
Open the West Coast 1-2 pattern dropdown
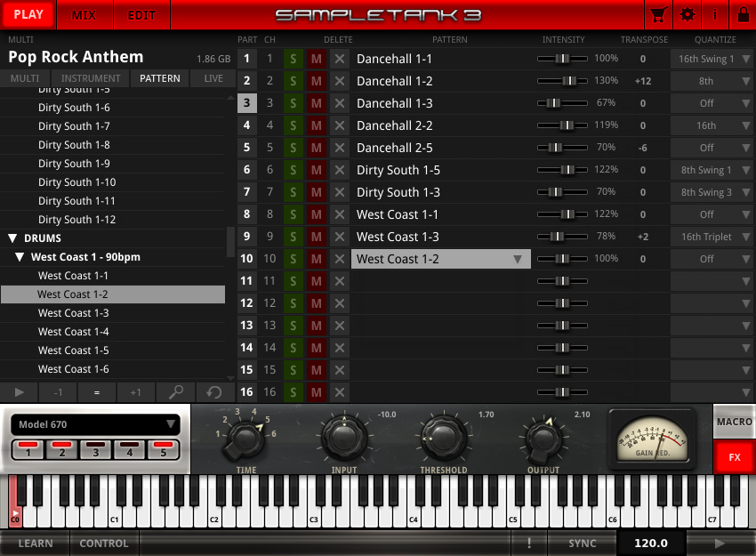440,259
